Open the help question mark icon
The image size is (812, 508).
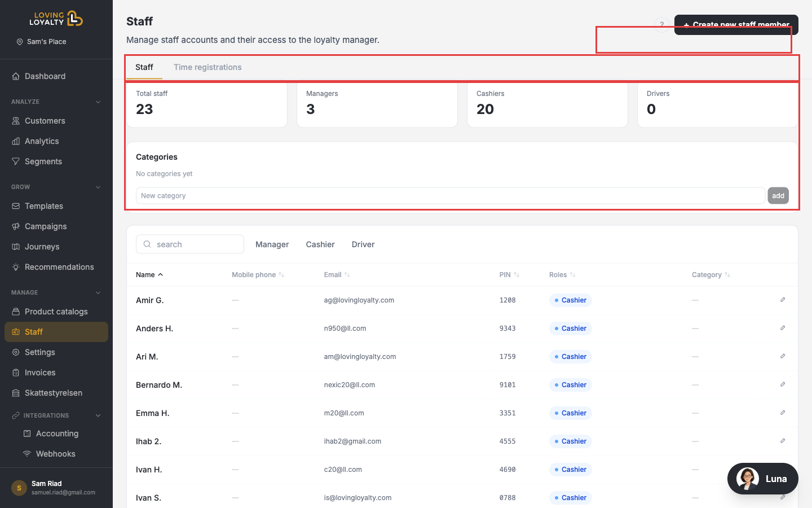(662, 25)
